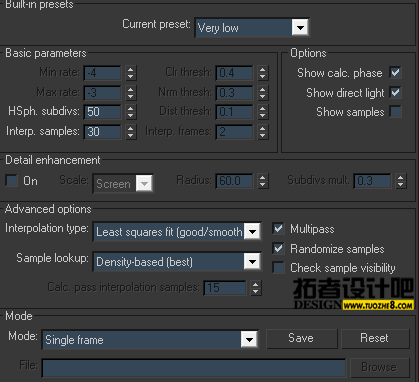Increase Subdivs mult. with up arrow
The image size is (419, 382).
(401, 177)
